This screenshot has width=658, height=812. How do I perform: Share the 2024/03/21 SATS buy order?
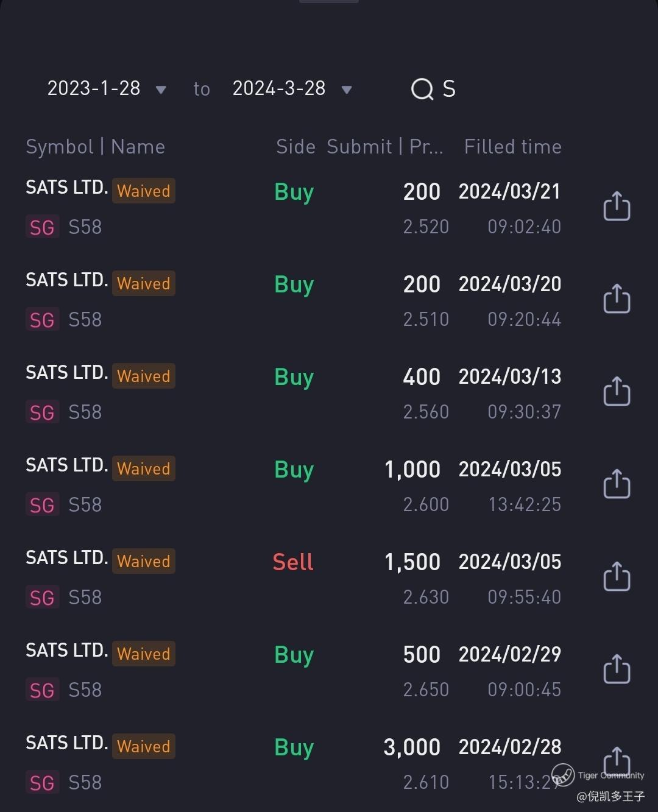[617, 206]
